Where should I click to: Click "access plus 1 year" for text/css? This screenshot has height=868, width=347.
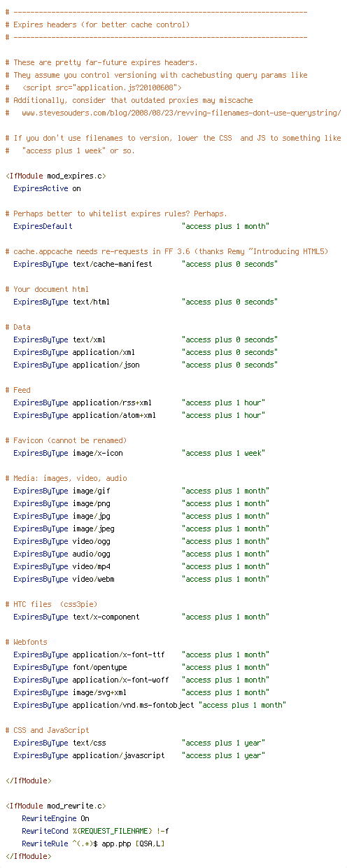[x=223, y=743]
